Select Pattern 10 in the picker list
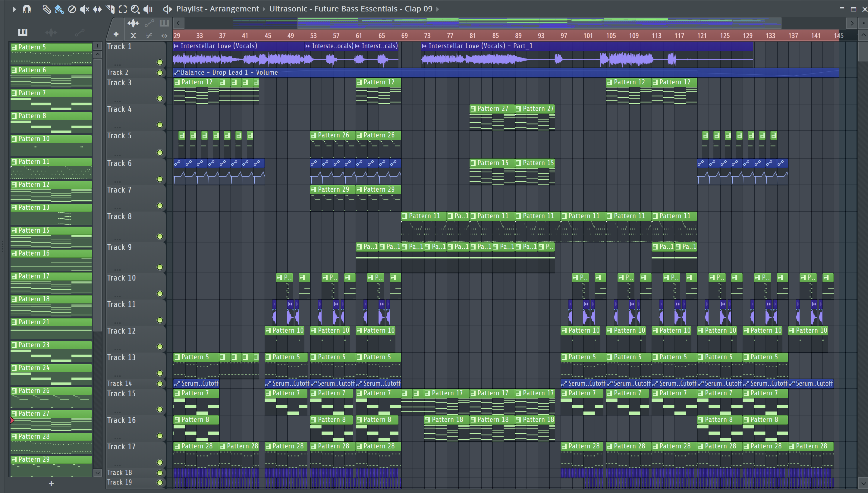The width and height of the screenshot is (868, 493). tap(51, 145)
